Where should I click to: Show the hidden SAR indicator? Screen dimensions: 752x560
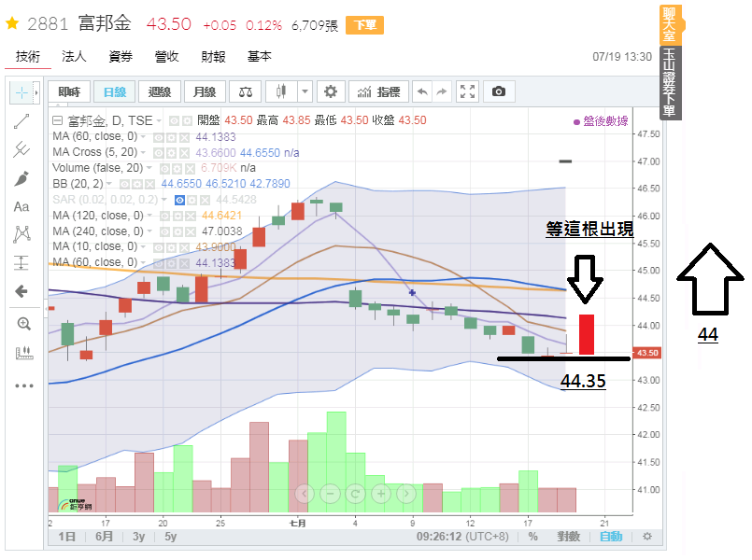180,201
